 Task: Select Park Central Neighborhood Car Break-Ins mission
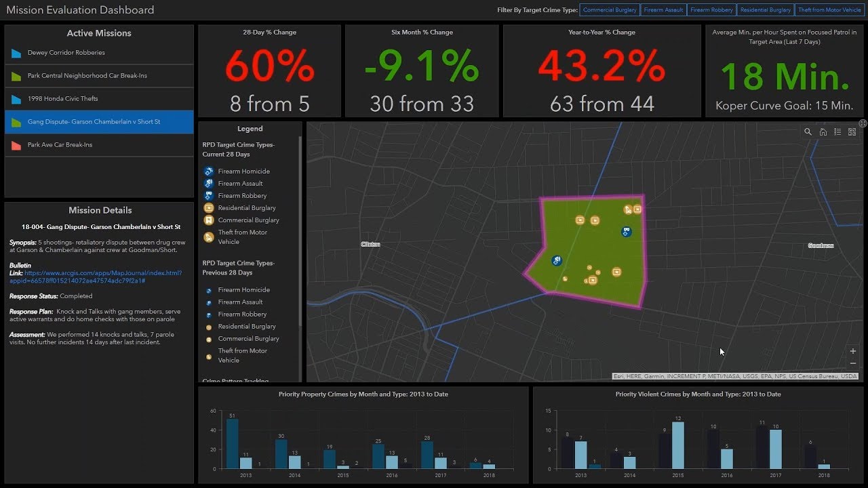click(x=99, y=76)
